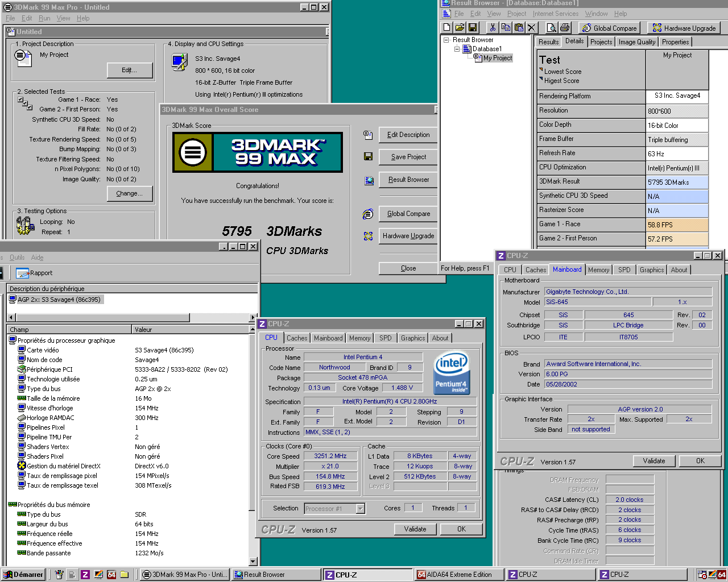
Task: Select the Horloge RAMDAC row in AIDA64
Action: (x=129, y=418)
